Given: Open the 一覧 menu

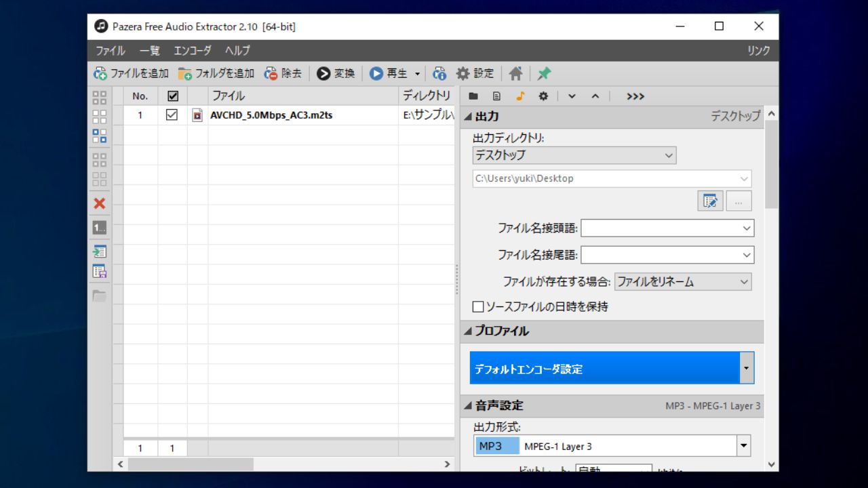Looking at the screenshot, I should coord(149,51).
